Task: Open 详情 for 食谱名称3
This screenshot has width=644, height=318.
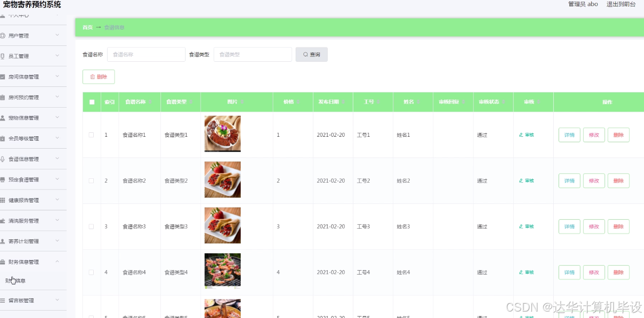Action: [569, 227]
